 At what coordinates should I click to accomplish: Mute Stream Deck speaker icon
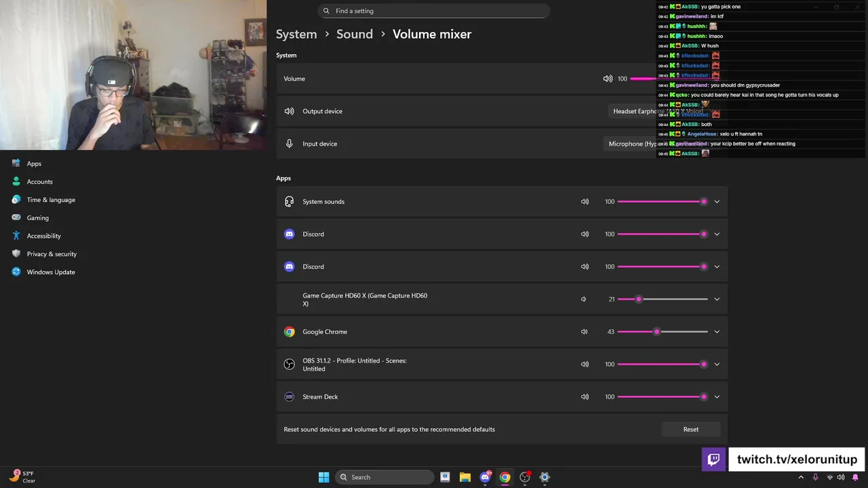click(x=585, y=396)
